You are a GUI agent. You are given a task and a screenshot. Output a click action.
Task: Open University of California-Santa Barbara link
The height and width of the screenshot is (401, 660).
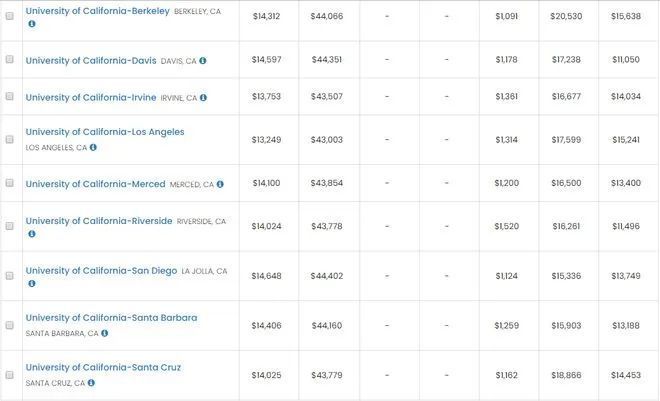pos(112,318)
